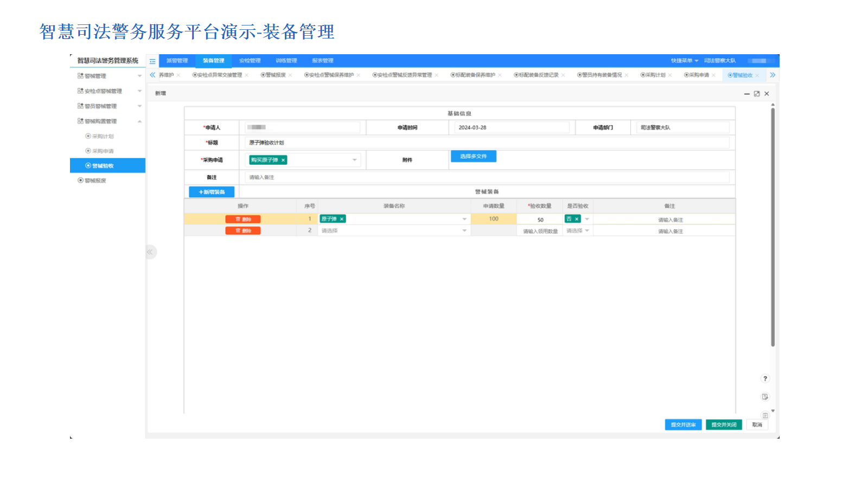Open the 快捷菜单 dropdown
Viewport: 868px width, 488px height.
coord(685,61)
